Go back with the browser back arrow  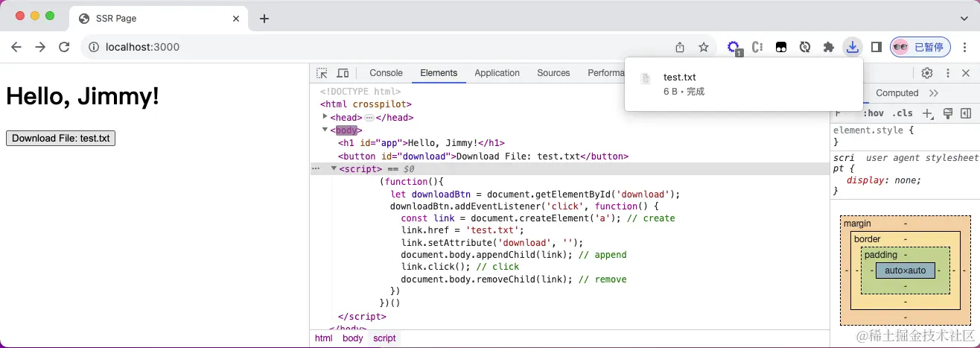pyautogui.click(x=16, y=47)
